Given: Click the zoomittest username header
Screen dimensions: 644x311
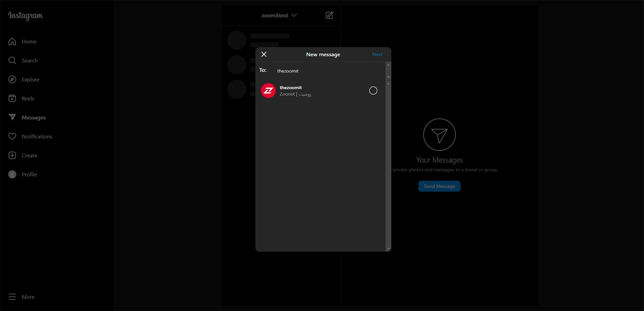Looking at the screenshot, I should coord(275,15).
